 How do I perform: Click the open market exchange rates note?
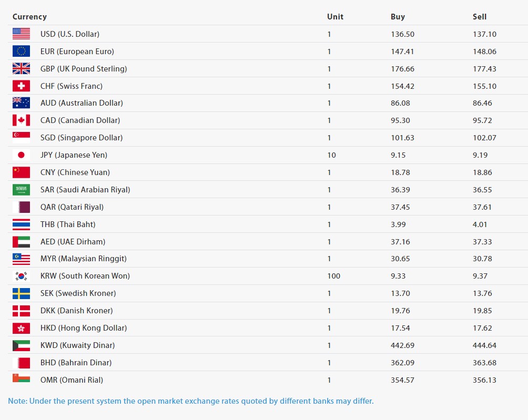coord(190,401)
